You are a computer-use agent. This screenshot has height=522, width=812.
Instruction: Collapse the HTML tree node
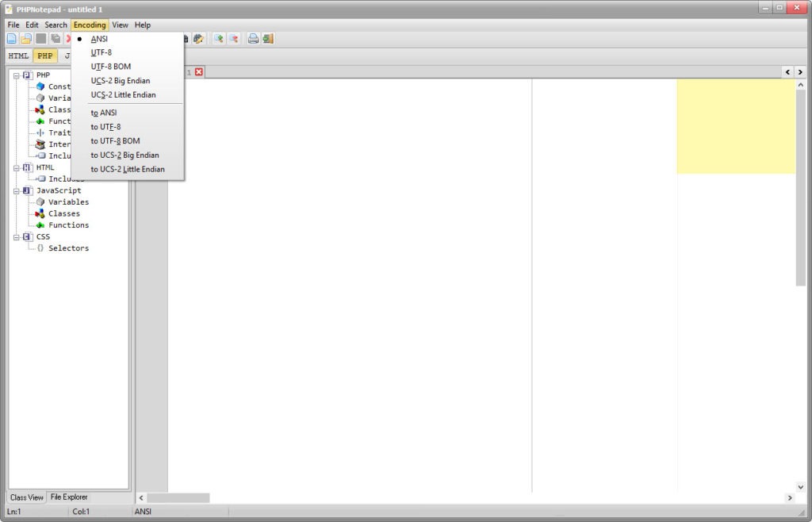tap(17, 168)
